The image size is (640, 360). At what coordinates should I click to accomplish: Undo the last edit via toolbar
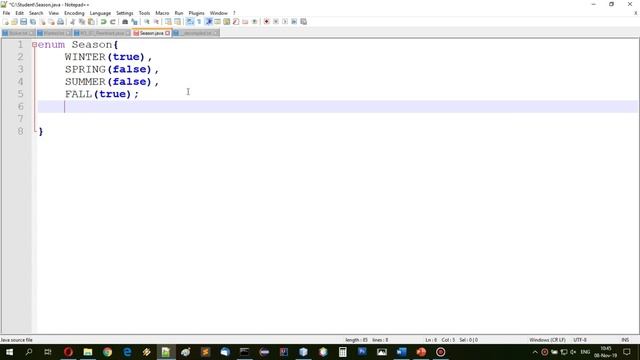coord(103,22)
